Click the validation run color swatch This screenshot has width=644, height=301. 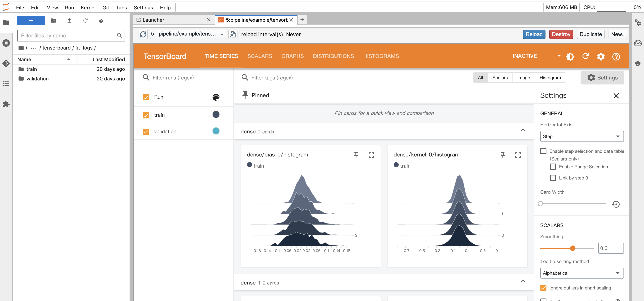[216, 131]
